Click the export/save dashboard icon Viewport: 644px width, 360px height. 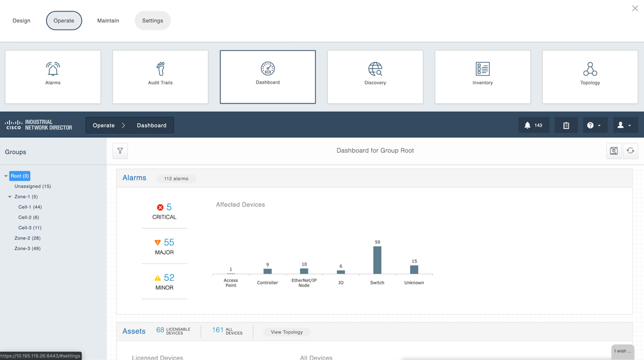[x=614, y=151]
